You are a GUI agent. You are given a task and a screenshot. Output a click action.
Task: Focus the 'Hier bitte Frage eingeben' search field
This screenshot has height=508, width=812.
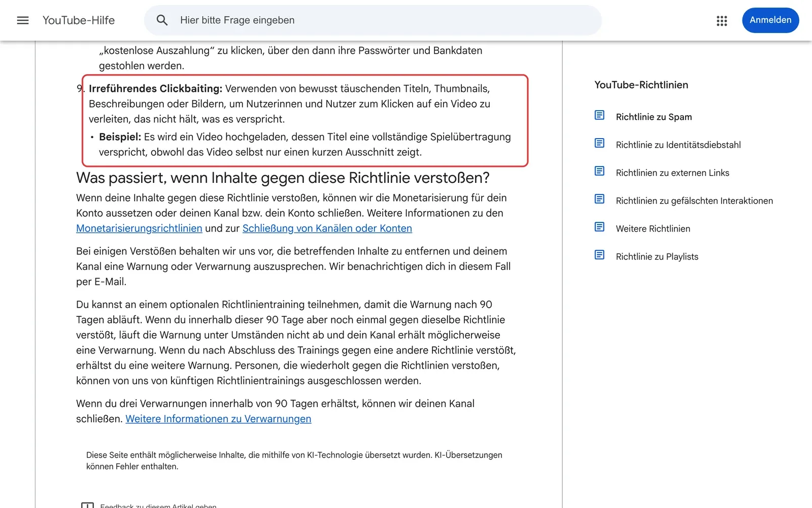[x=373, y=20]
